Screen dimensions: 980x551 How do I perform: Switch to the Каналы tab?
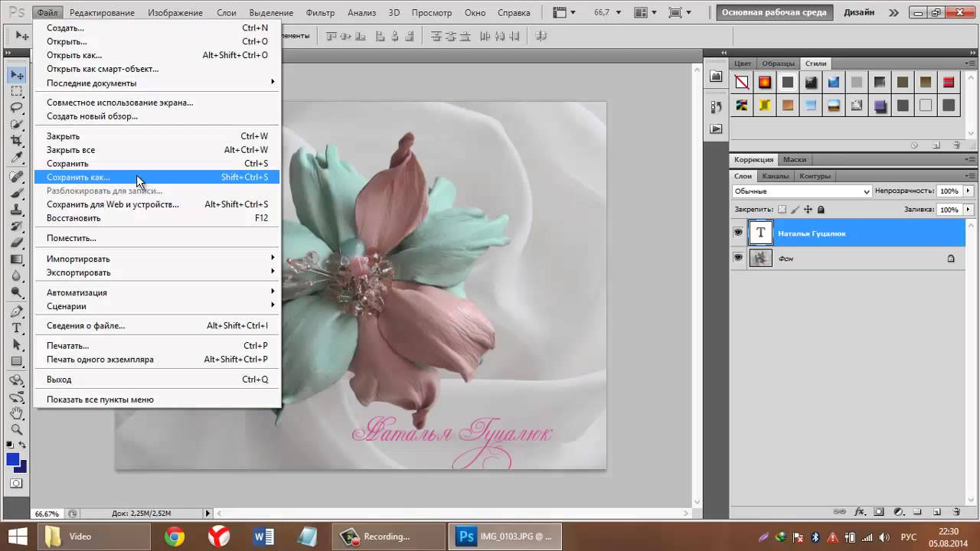pyautogui.click(x=775, y=176)
